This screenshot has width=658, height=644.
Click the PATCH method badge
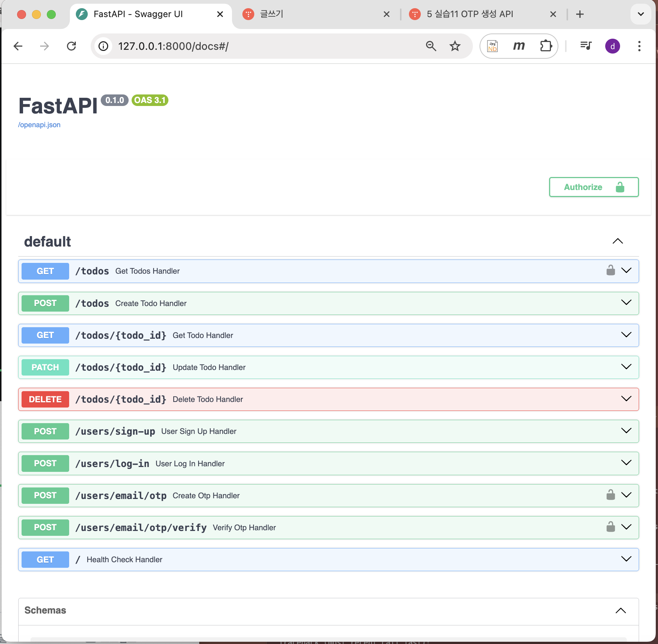click(45, 367)
